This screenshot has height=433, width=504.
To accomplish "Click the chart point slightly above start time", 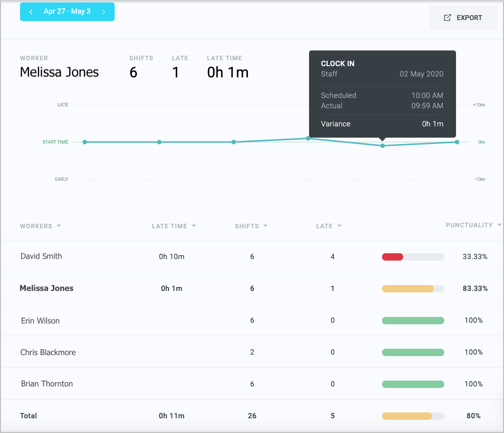I will [308, 138].
